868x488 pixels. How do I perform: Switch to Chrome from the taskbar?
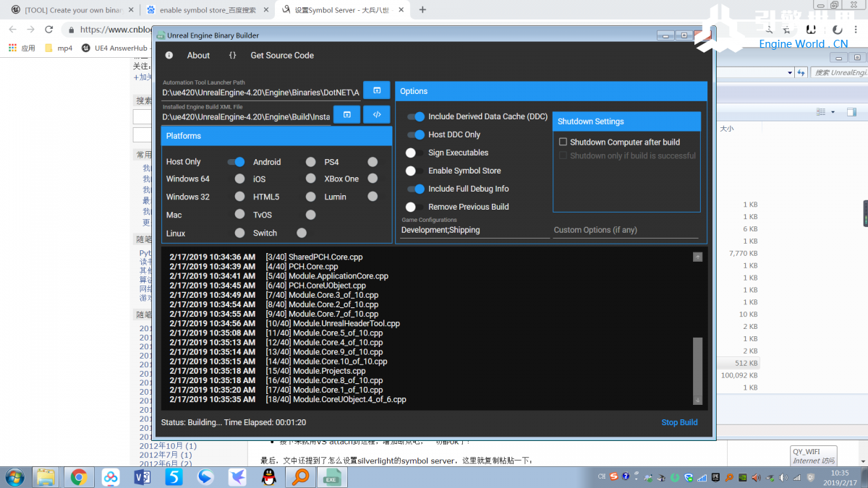pos(78,477)
